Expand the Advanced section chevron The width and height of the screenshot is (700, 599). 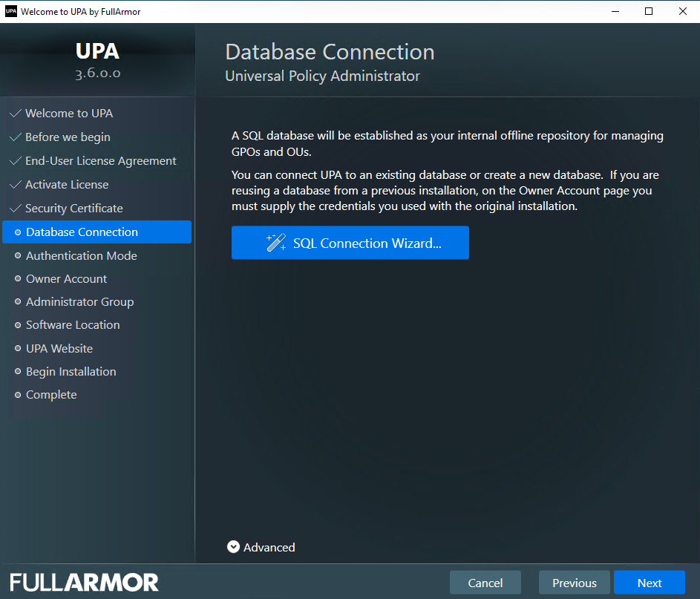point(233,547)
